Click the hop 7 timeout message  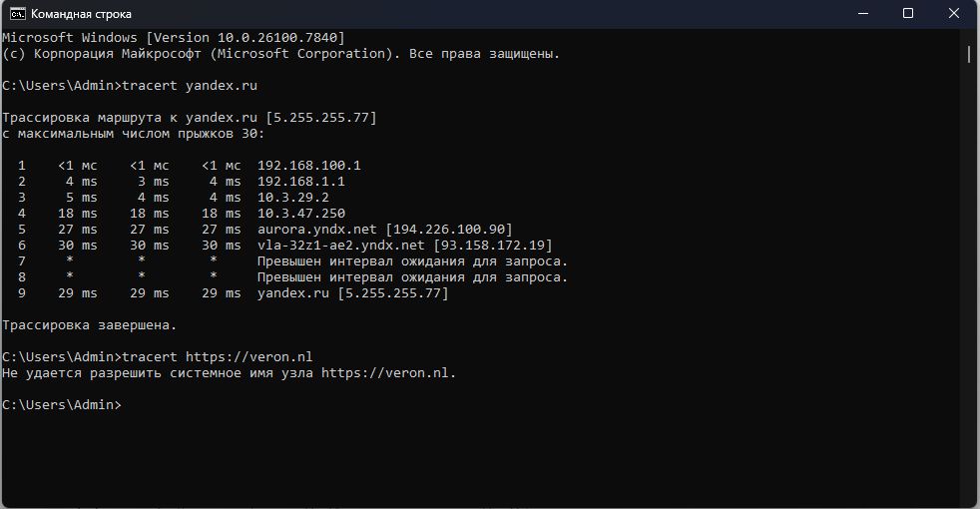pos(412,261)
